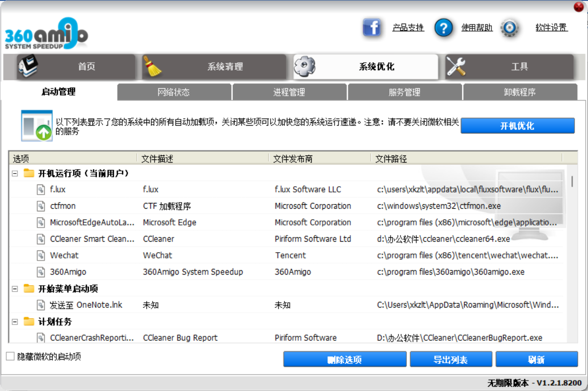This screenshot has height=391, width=588.
Task: Click the file icon beside CCleanerCrashReporti...
Action: 41,338
